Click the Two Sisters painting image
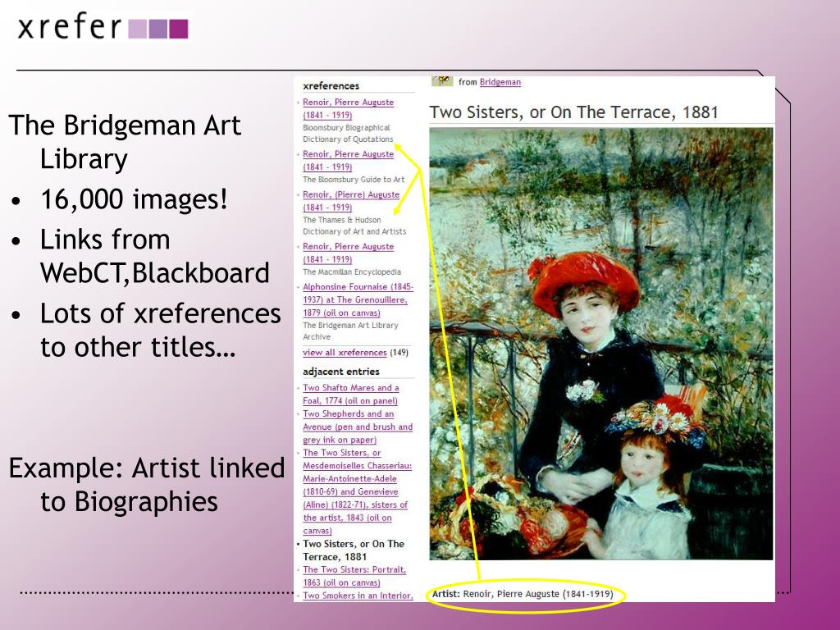 coord(601,344)
